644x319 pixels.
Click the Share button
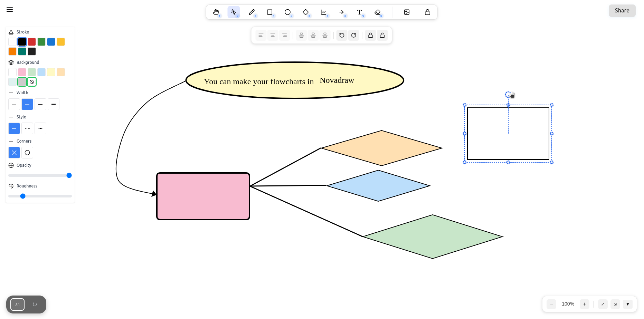tap(622, 10)
